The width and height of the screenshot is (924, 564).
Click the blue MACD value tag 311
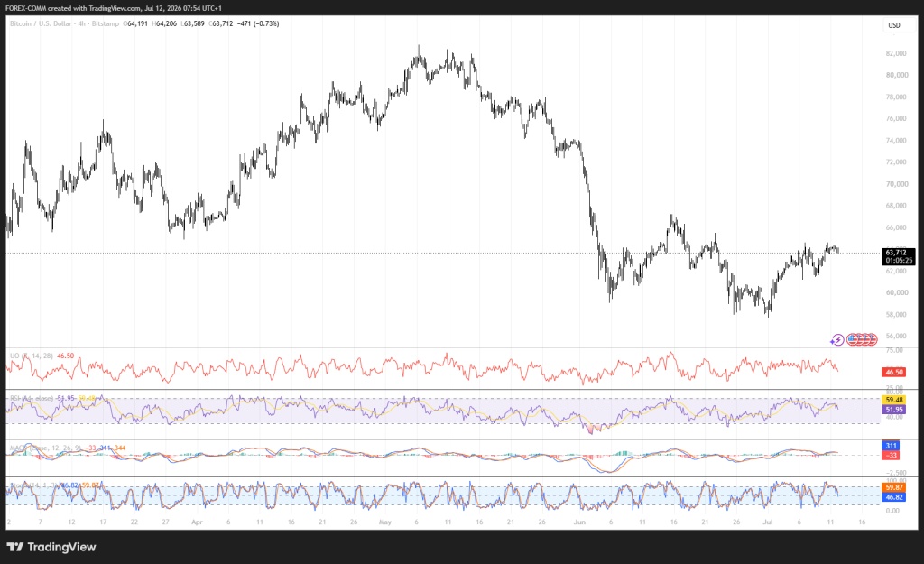click(891, 446)
